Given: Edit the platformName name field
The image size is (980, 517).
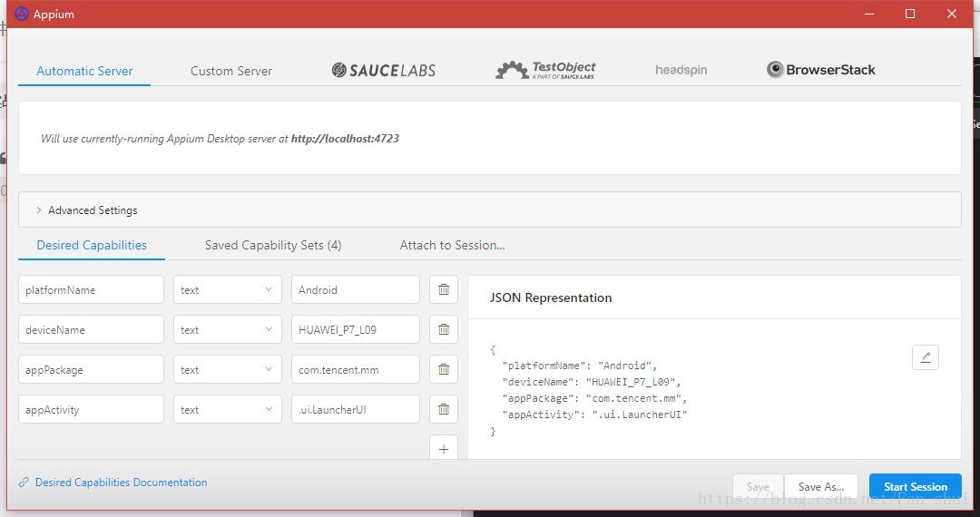Looking at the screenshot, I should coord(92,289).
